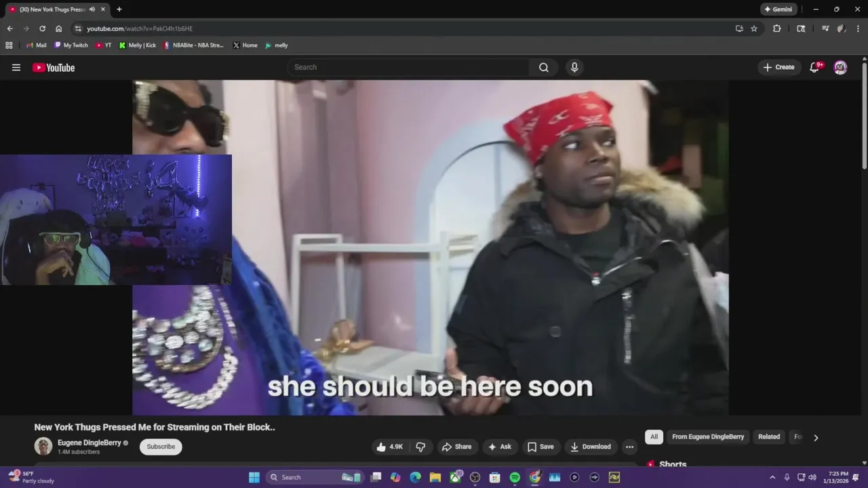Open the melly bookmark
The image size is (868, 488).
pyautogui.click(x=277, y=45)
